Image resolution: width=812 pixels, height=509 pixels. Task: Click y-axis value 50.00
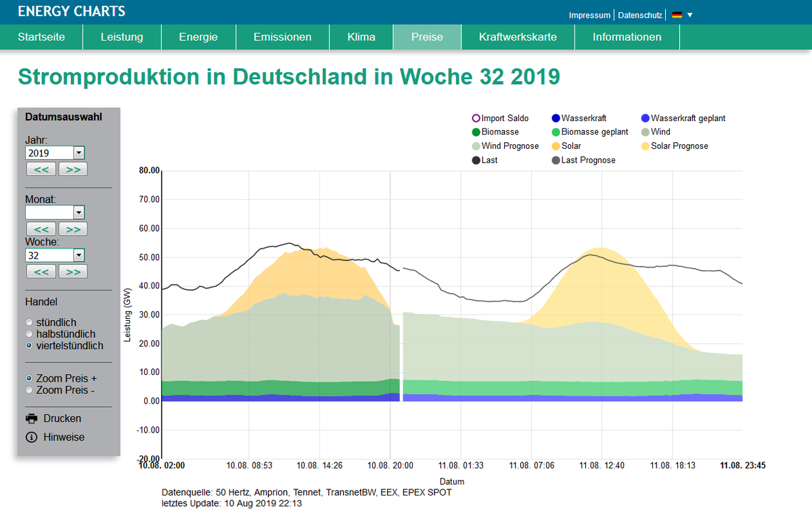click(148, 257)
